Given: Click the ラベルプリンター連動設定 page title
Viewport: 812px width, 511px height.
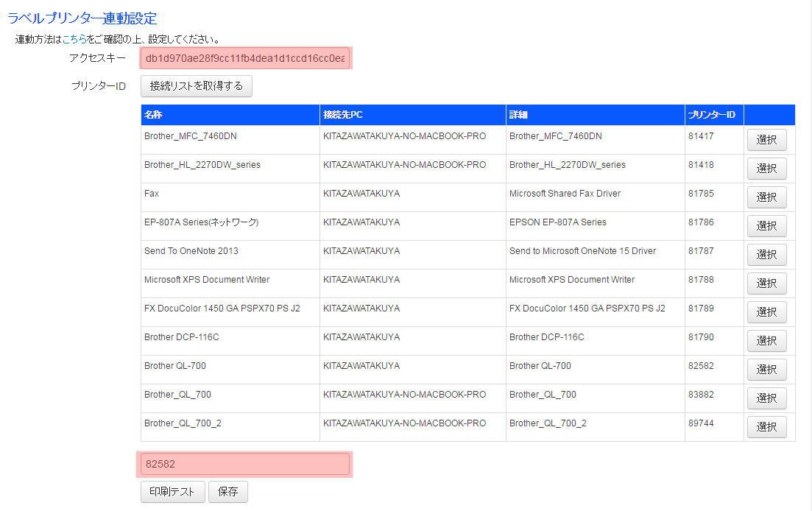Looking at the screenshot, I should [82, 18].
